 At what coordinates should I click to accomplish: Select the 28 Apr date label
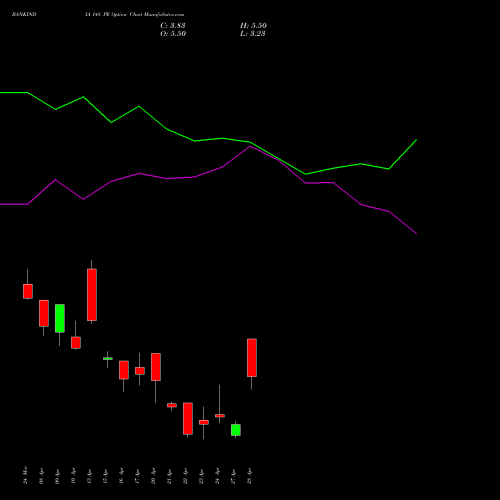click(x=249, y=477)
